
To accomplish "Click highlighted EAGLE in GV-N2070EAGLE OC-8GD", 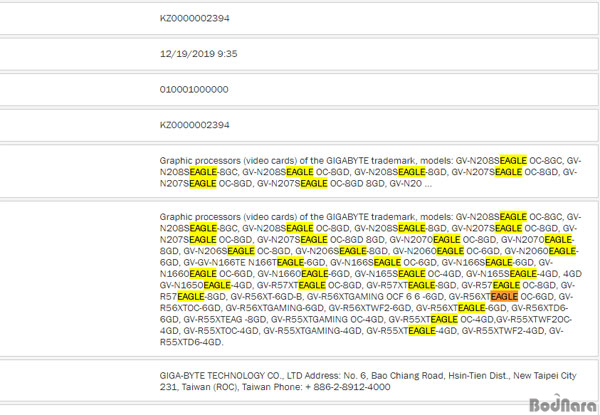I will click(x=447, y=239).
